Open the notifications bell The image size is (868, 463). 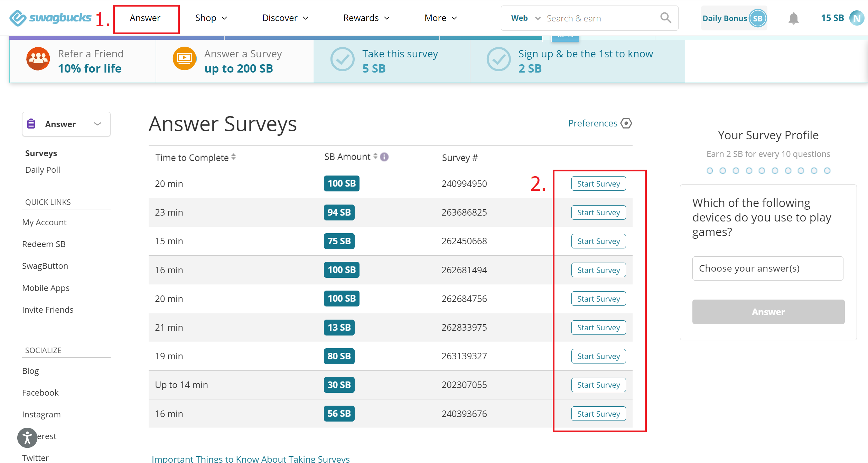(x=793, y=18)
